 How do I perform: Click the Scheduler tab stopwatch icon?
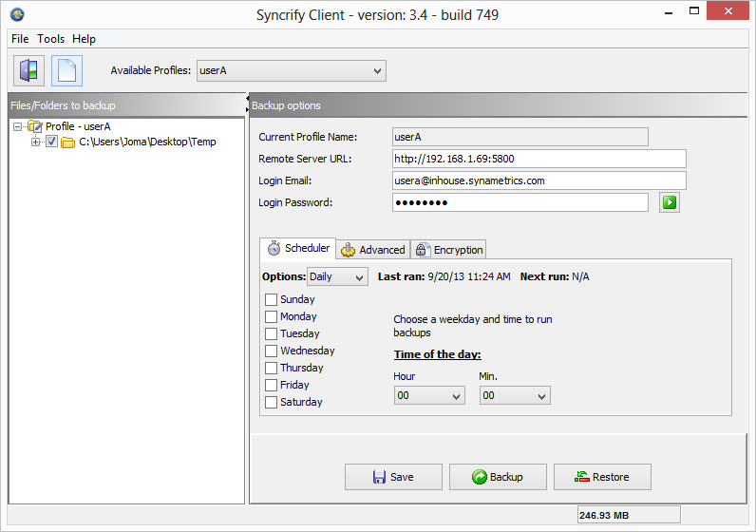[x=274, y=248]
